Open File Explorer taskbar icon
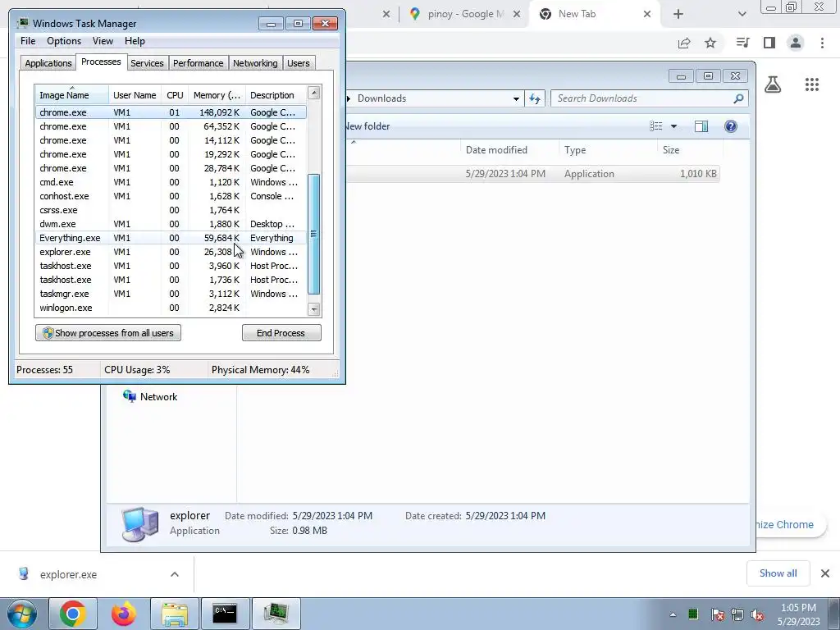This screenshot has height=630, width=840. click(175, 614)
